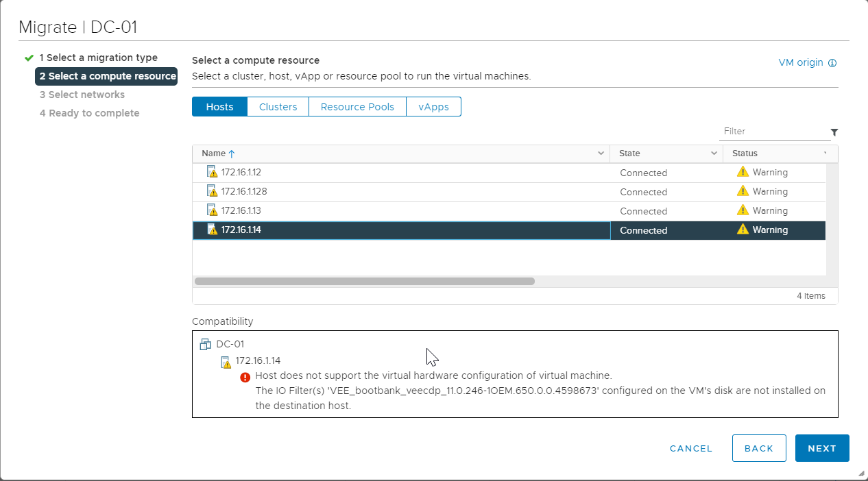
Task: Click the VM origin info icon
Action: pos(832,63)
